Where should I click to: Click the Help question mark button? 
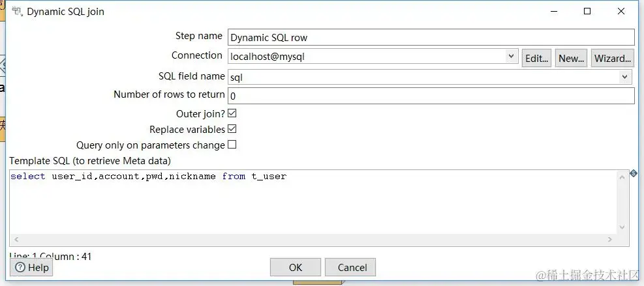[31, 268]
